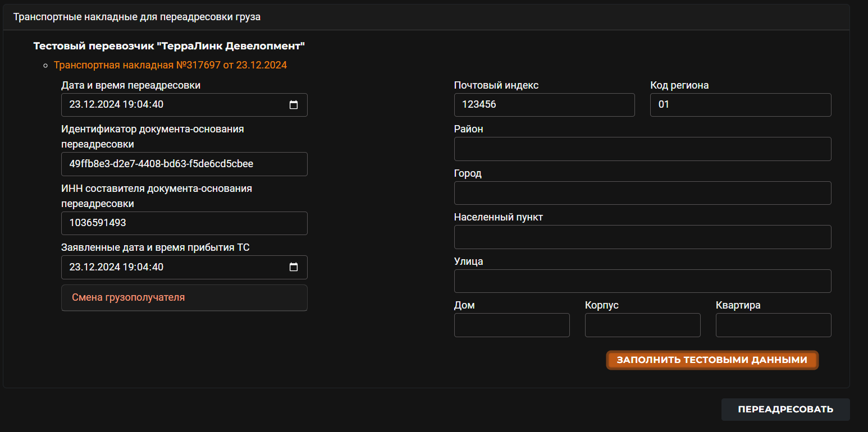Click into the Корпус field
Viewport: 868px width, 432px height.
(x=642, y=325)
